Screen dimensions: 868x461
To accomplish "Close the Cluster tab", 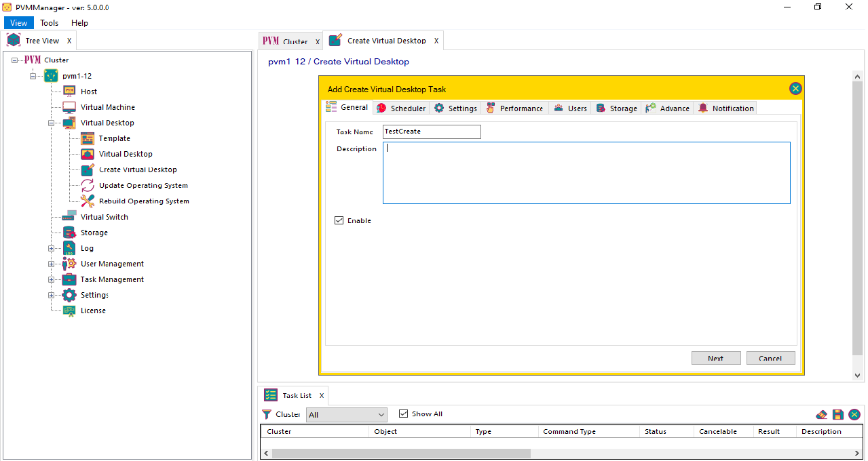I will (317, 42).
